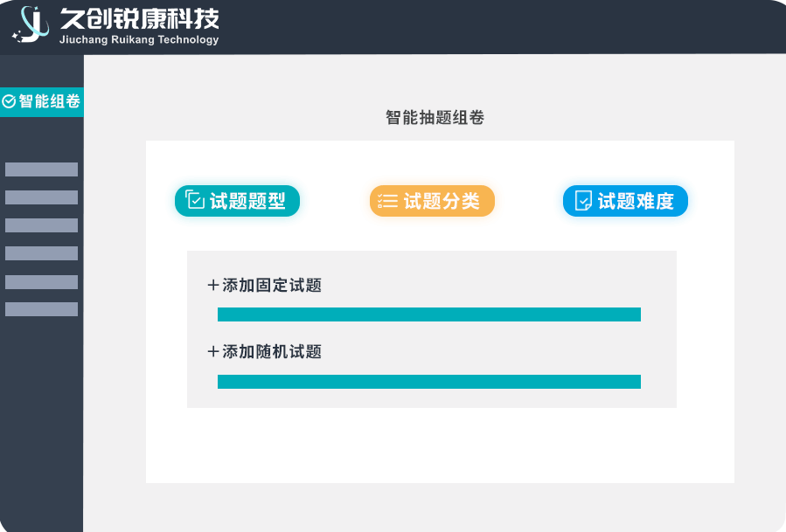Click the copy-check icon on 试题题型
Viewport: 786px width, 532px height.
pyautogui.click(x=195, y=201)
